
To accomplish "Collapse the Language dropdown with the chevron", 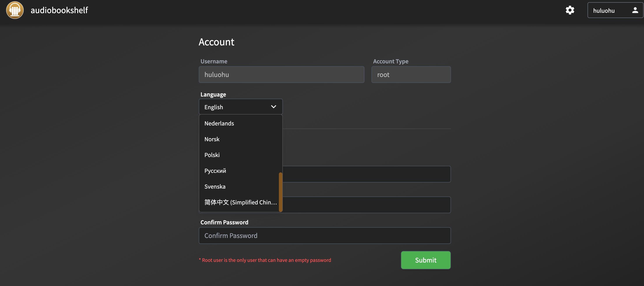I will click(273, 107).
